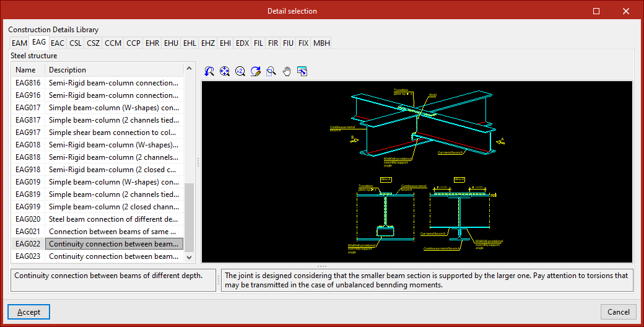This screenshot has height=327, width=644.
Task: Click the list scrollbar up arrow
Action: [189, 70]
